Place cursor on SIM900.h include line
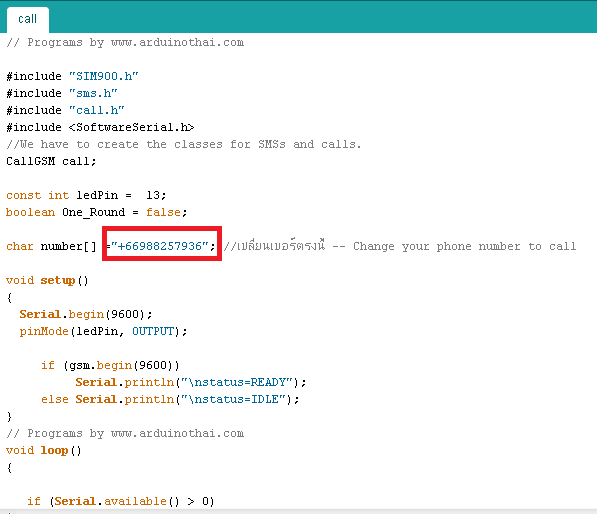This screenshot has width=597, height=514. click(72, 76)
